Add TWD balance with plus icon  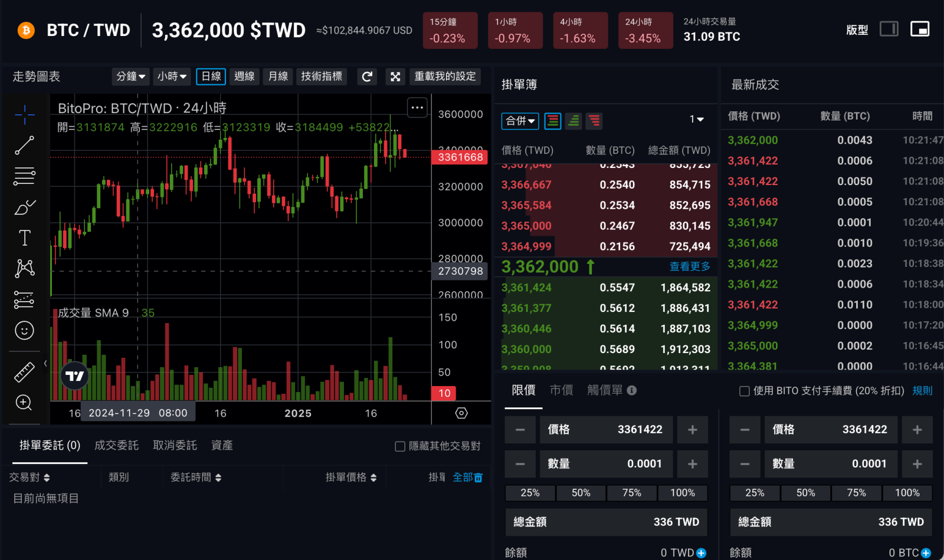pos(702,553)
